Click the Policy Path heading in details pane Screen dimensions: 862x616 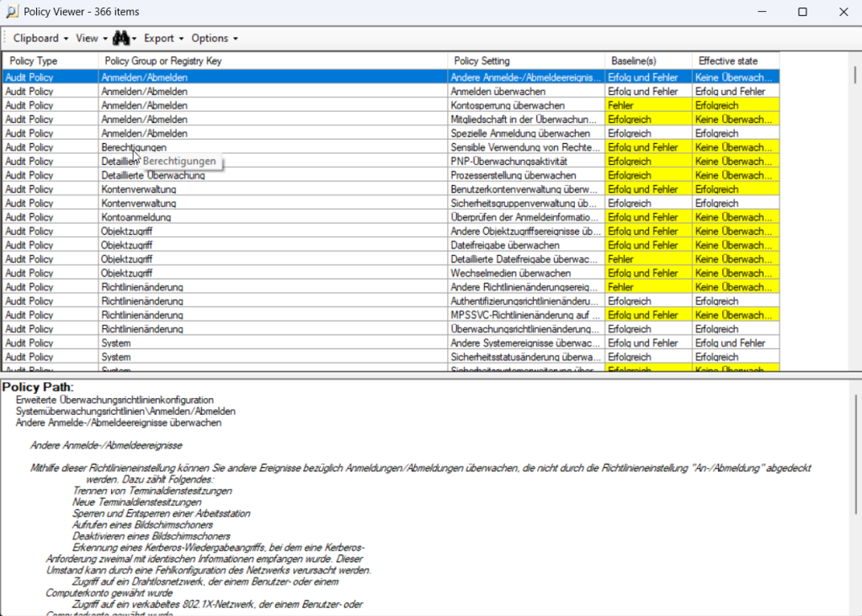38,387
